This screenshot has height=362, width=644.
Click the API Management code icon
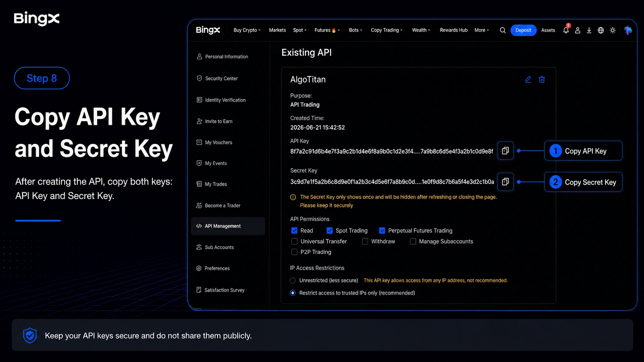pos(199,226)
